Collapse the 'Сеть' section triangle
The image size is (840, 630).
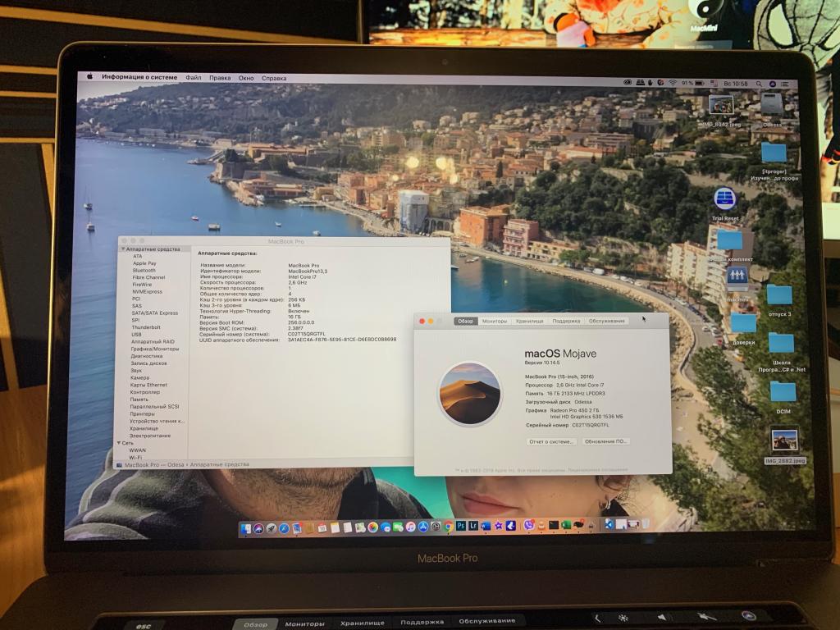[118, 443]
